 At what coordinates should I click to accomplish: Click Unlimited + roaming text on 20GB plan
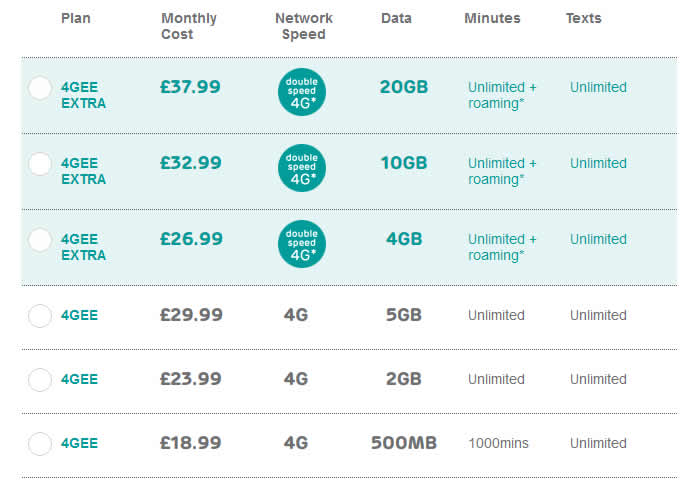[502, 95]
